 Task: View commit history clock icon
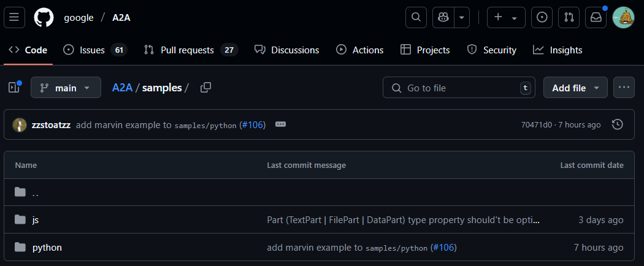coord(617,124)
